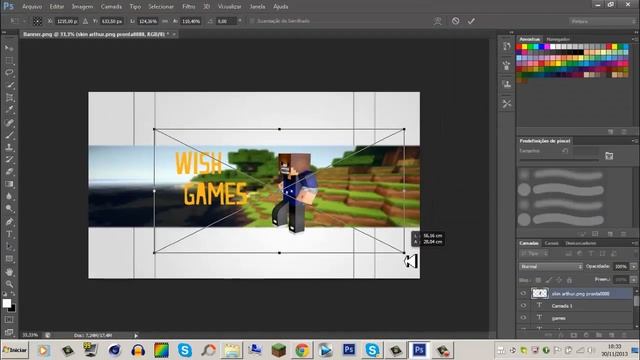Screen dimensions: 640x360
Task: Switch to the Navegador tab
Action: 558,39
